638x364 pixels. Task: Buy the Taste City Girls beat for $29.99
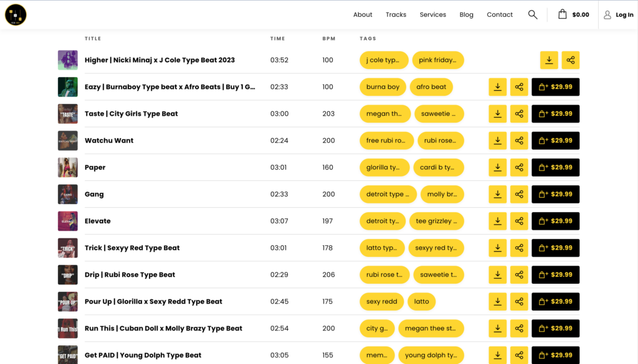(555, 114)
